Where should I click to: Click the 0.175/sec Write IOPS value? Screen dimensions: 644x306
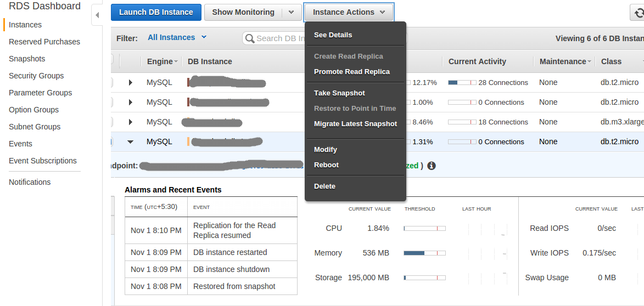click(x=599, y=253)
